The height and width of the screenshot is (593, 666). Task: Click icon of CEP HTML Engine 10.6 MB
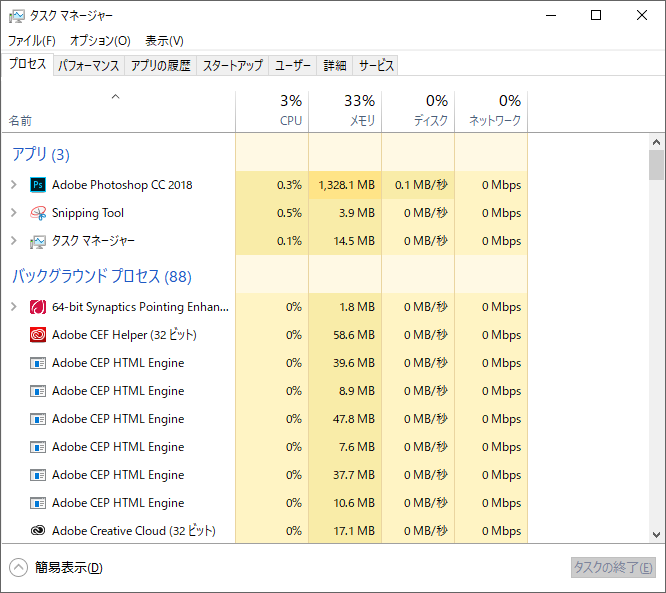pos(38,503)
